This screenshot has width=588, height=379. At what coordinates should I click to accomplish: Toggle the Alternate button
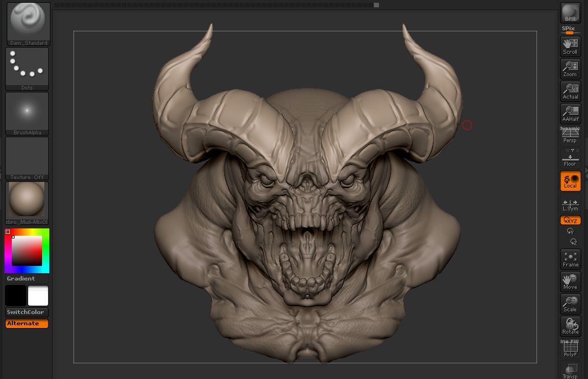click(x=27, y=324)
